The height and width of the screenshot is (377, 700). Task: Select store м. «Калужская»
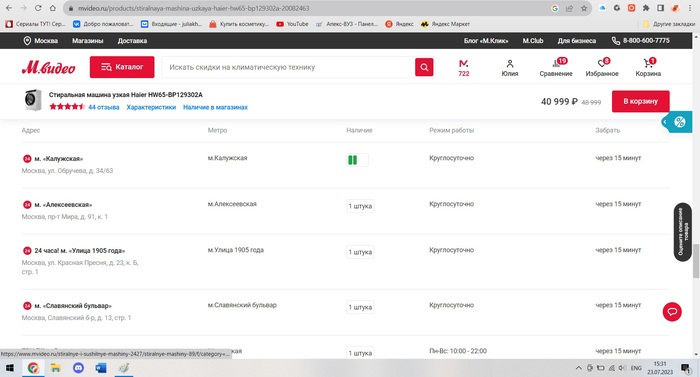pos(58,159)
